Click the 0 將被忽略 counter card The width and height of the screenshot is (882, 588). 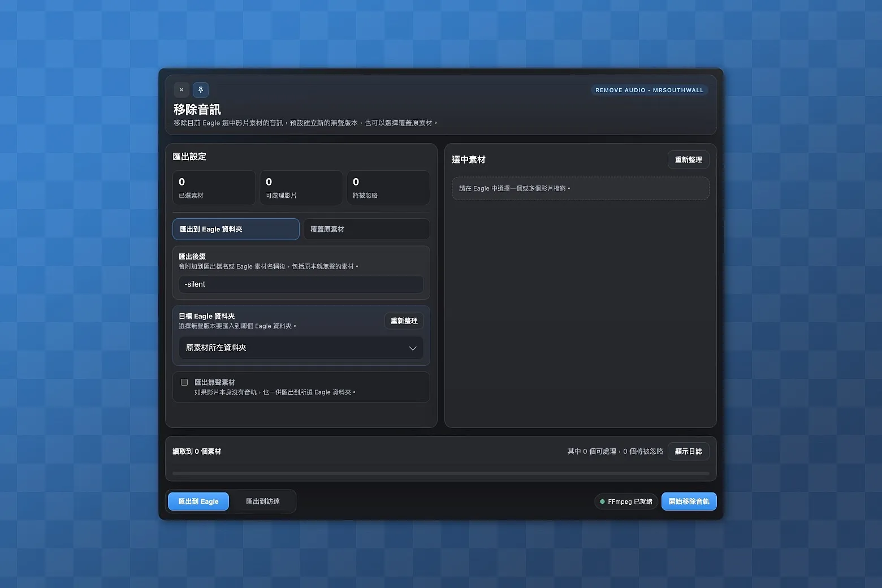coord(388,187)
